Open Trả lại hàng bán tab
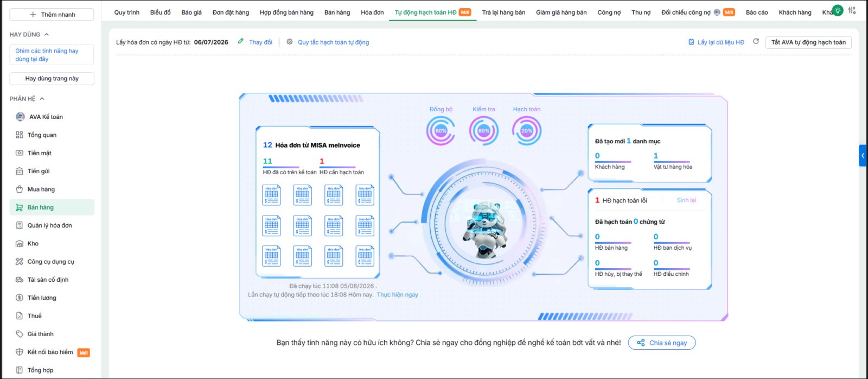 pos(503,12)
